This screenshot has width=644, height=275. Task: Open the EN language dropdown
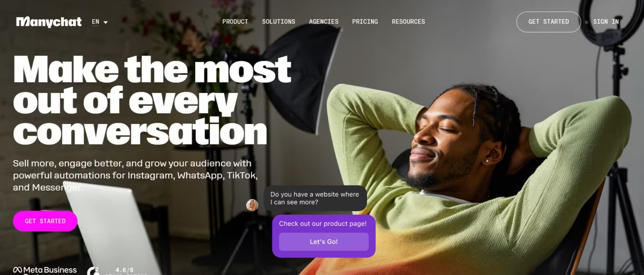pyautogui.click(x=100, y=22)
